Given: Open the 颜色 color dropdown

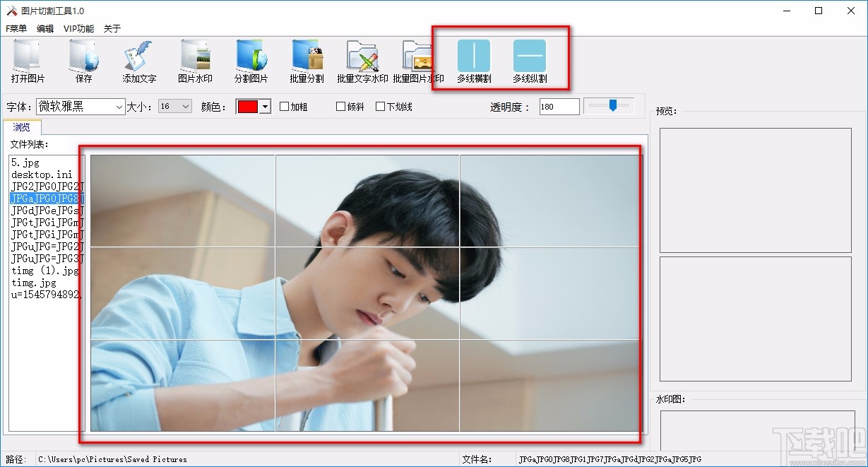Looking at the screenshot, I should click(x=264, y=106).
